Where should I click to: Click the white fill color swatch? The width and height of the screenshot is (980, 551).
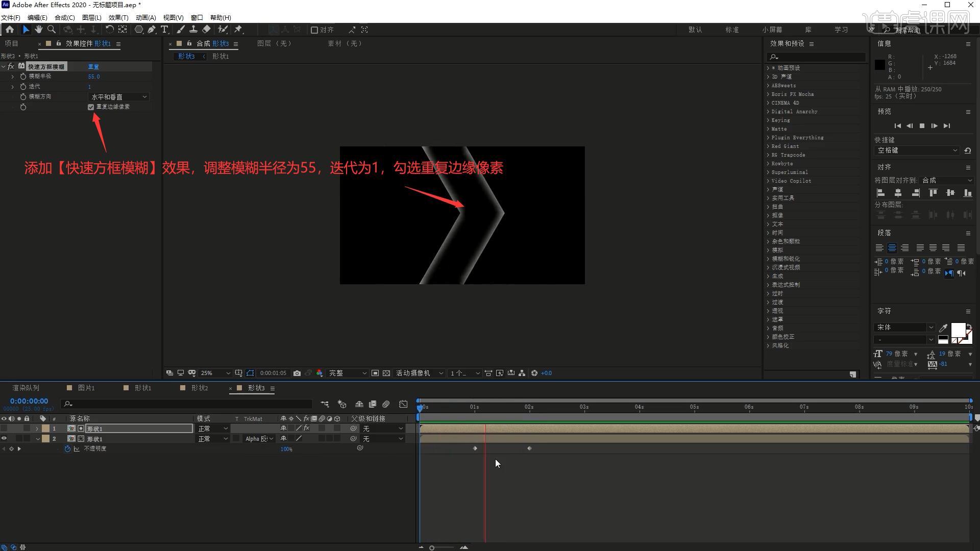click(958, 330)
